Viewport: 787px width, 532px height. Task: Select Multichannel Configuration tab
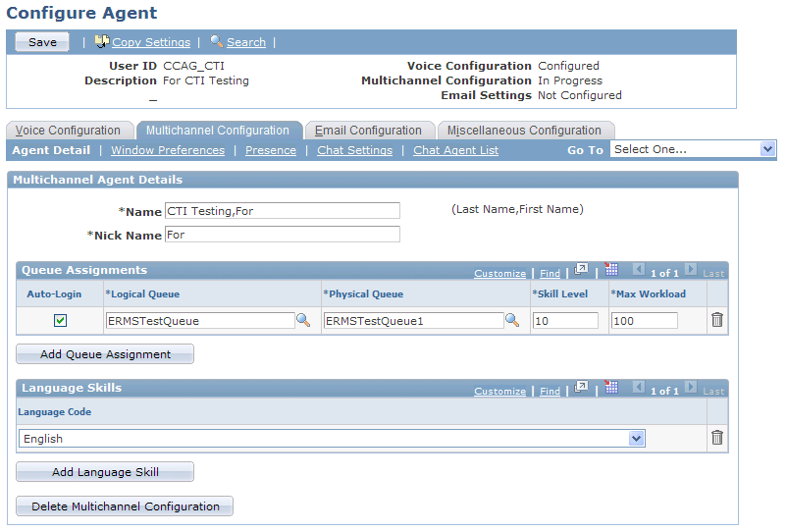[x=218, y=131]
